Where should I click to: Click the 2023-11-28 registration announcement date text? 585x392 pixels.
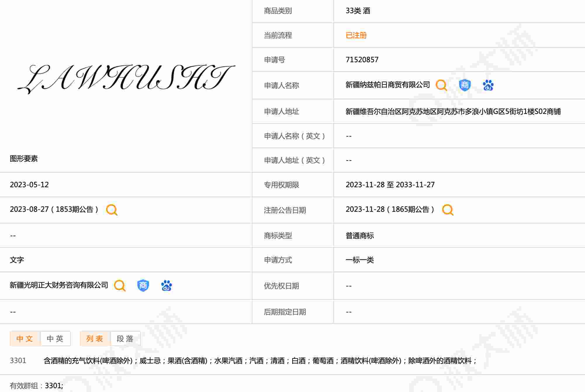(365, 209)
